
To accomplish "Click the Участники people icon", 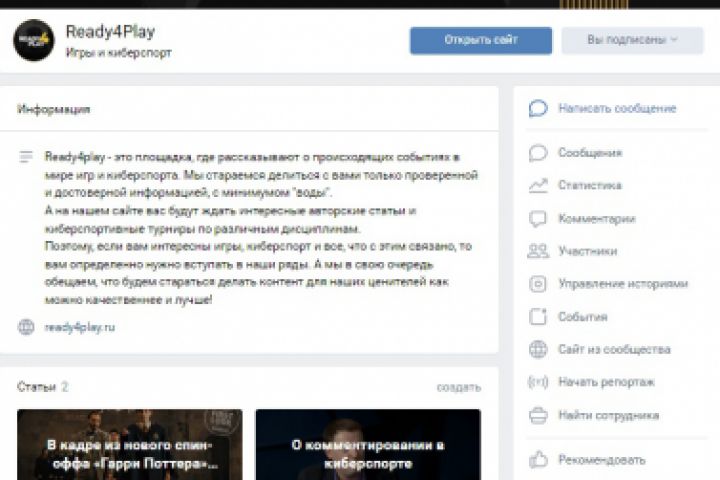I will [538, 251].
